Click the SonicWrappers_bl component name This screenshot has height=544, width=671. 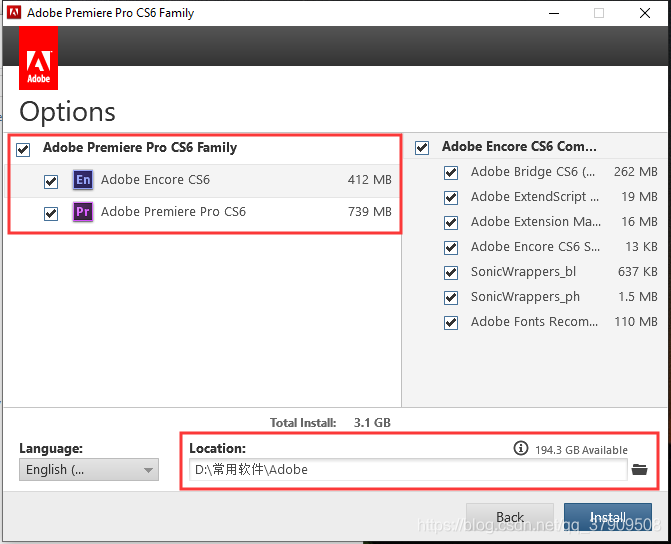point(523,271)
